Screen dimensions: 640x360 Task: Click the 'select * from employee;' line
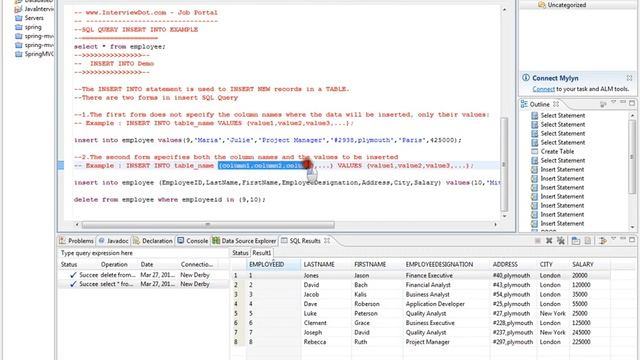click(x=120, y=47)
